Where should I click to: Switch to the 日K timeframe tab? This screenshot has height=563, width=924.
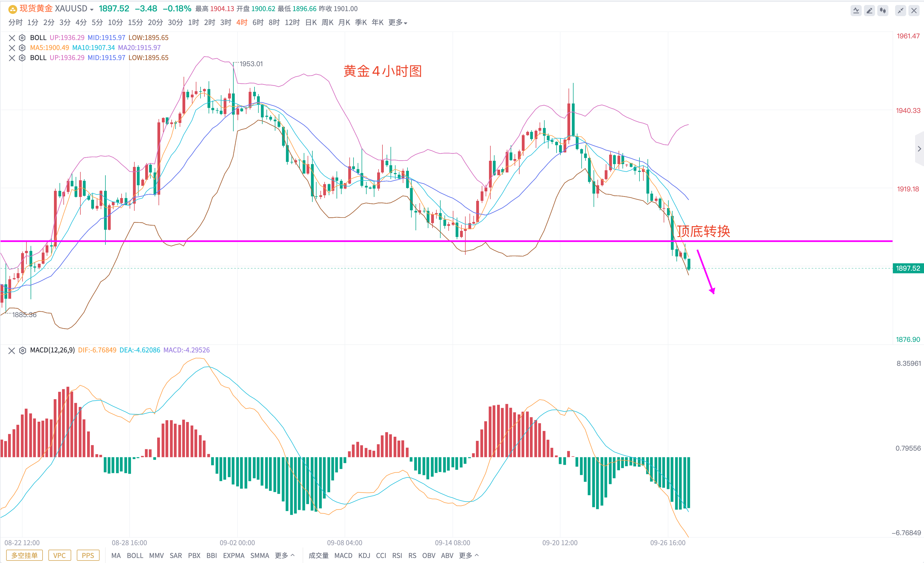[311, 23]
